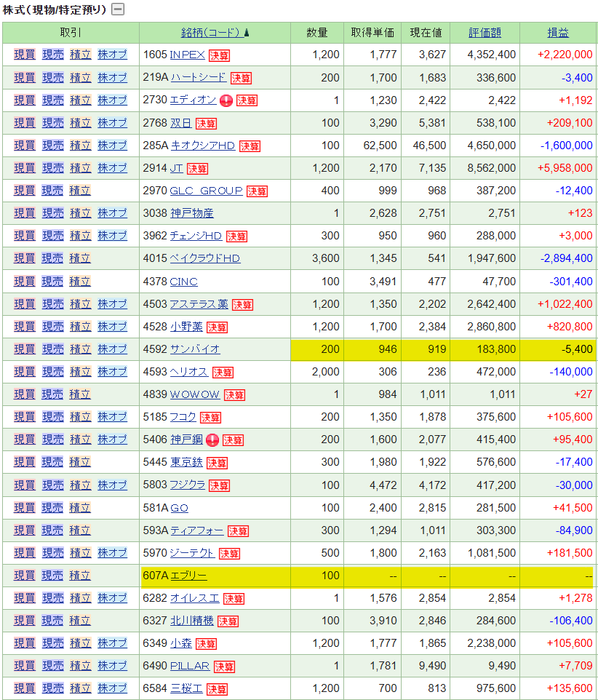Select the 9,490 current price for PILLAR
This screenshot has height=700, width=598.
pos(432,666)
